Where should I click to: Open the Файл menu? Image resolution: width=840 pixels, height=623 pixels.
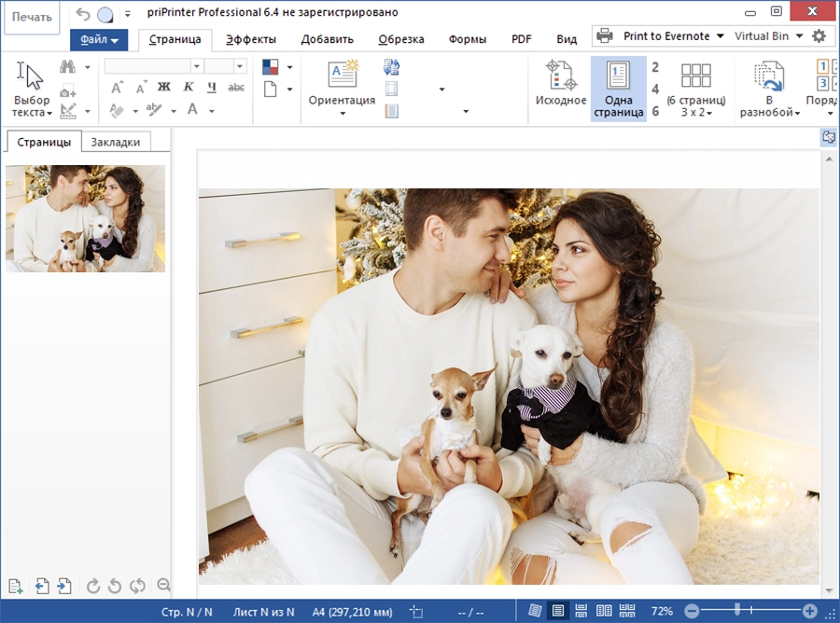coord(99,39)
